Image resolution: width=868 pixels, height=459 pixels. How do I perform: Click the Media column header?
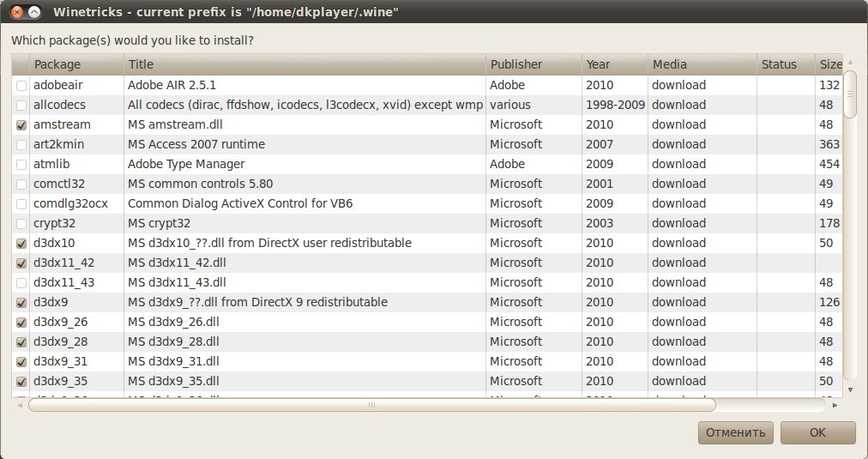[x=701, y=64]
